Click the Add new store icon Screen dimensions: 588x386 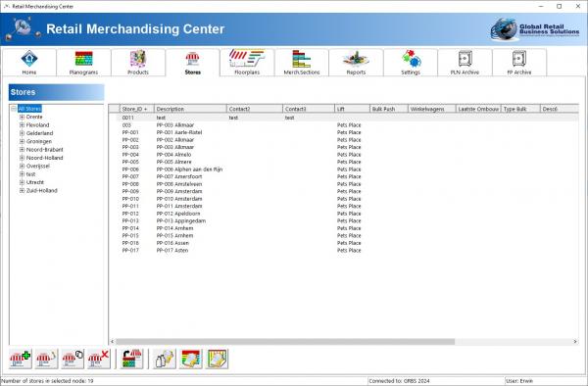(21, 359)
